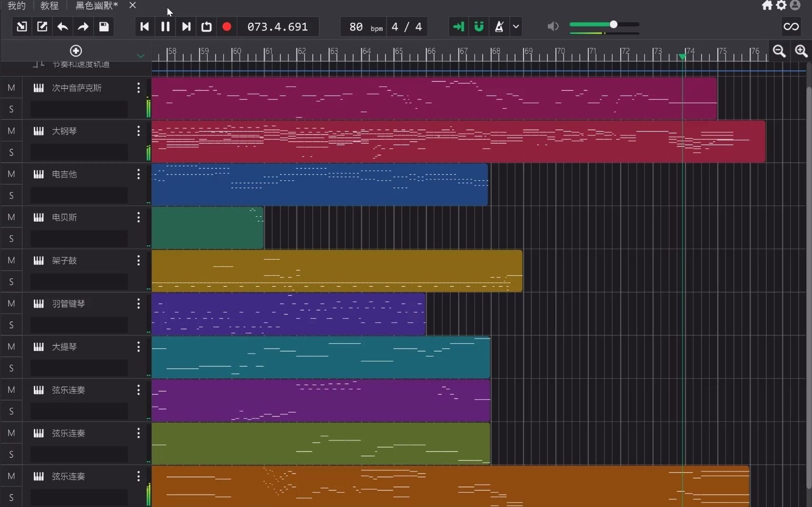
Task: Open the user account icon
Action: click(x=795, y=5)
